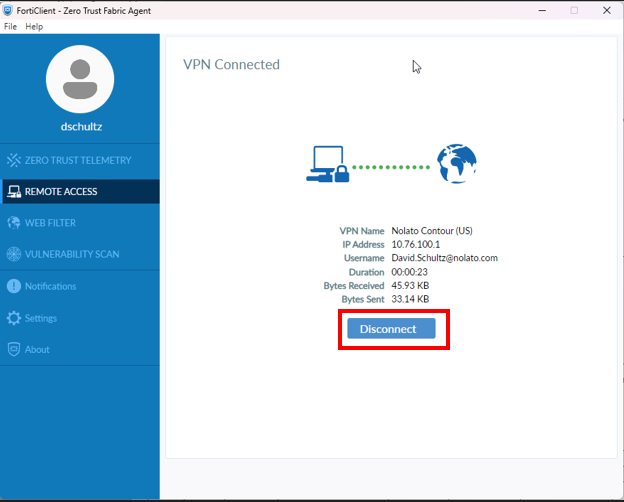Close the FortiClient window

tap(606, 10)
